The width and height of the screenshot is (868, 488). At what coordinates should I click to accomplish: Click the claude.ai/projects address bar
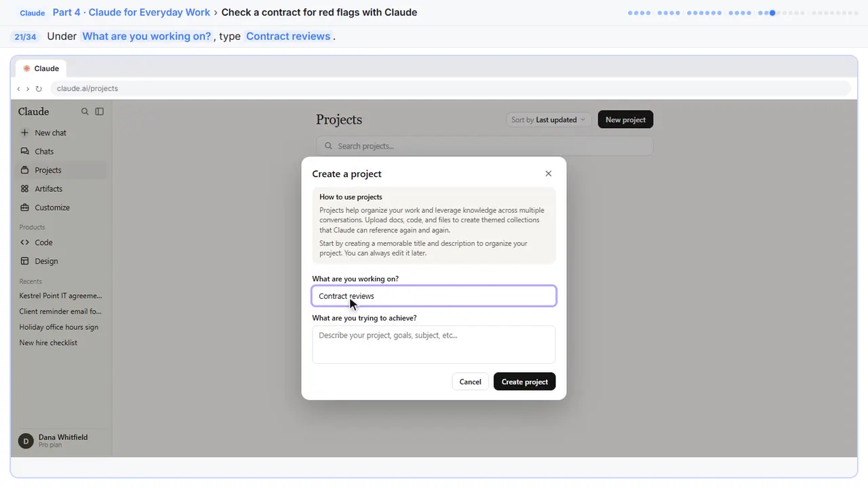click(x=450, y=89)
